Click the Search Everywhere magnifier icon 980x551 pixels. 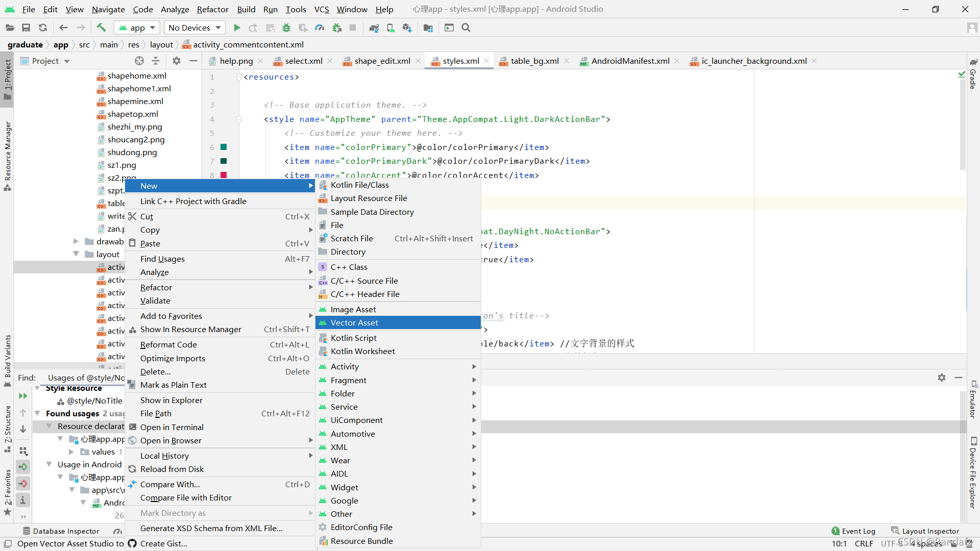pyautogui.click(x=466, y=28)
